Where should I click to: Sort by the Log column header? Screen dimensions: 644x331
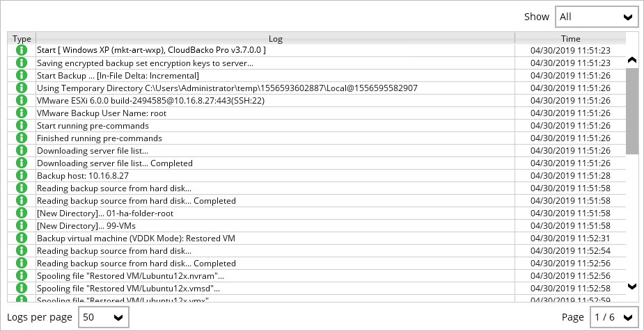tap(275, 39)
